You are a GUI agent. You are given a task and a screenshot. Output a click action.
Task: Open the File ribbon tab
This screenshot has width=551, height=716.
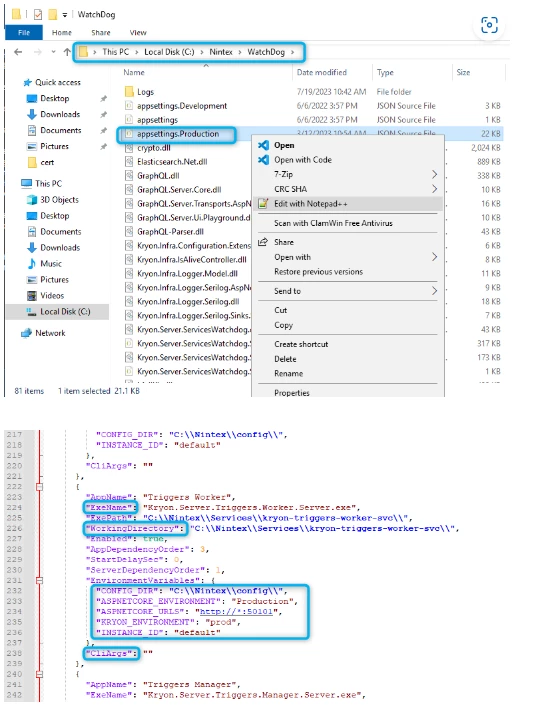click(24, 32)
